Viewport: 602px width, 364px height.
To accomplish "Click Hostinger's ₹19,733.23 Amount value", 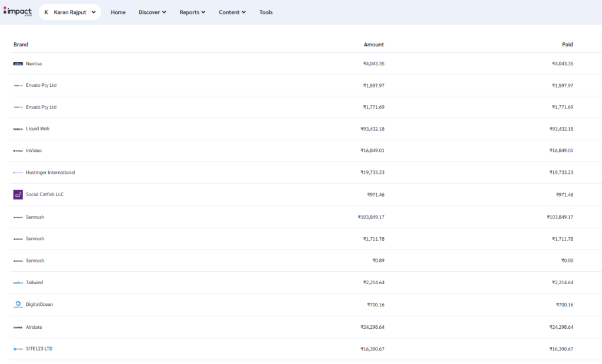I will (372, 172).
